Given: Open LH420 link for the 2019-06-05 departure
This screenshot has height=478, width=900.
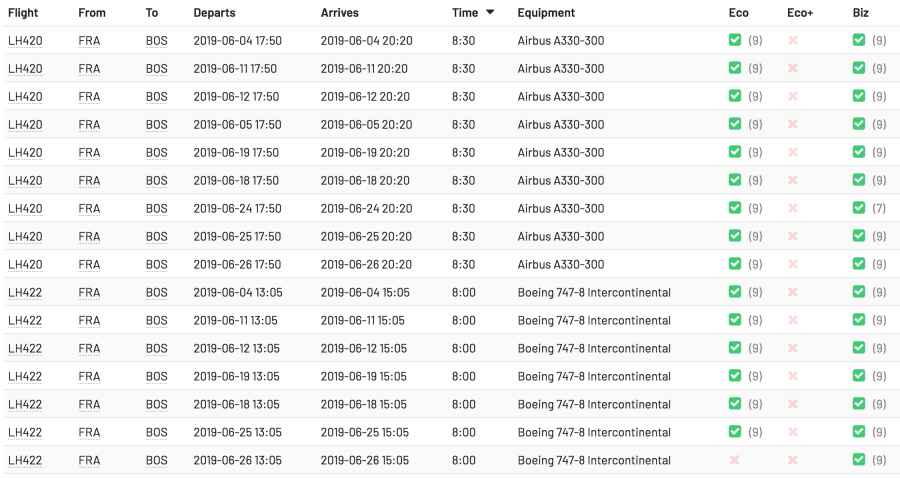Looking at the screenshot, I should pyautogui.click(x=25, y=124).
